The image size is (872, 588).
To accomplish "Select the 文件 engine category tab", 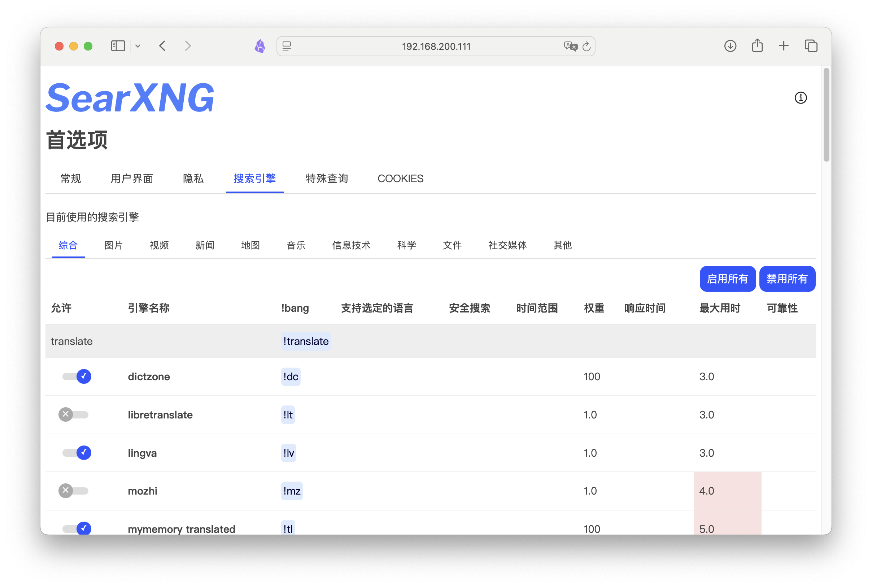I will click(452, 245).
